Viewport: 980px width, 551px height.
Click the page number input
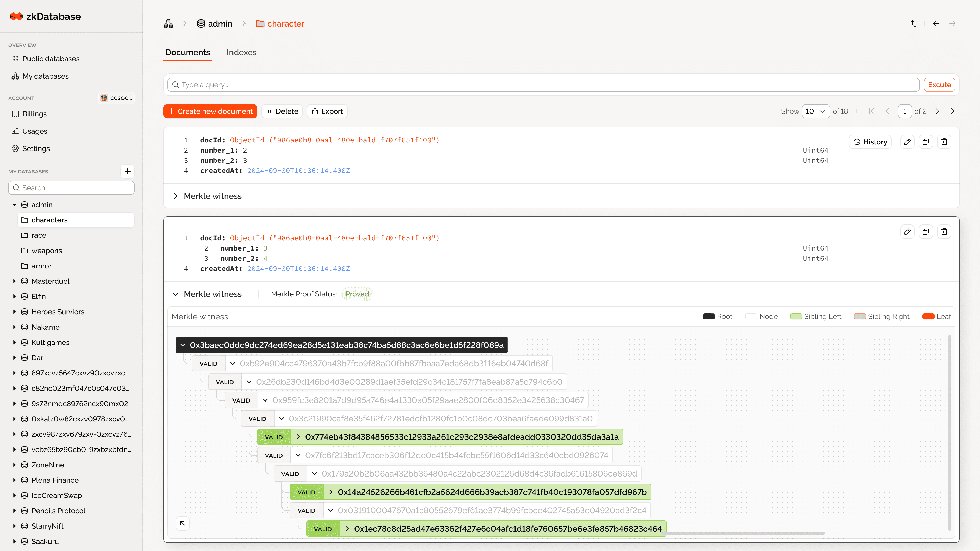pyautogui.click(x=905, y=111)
